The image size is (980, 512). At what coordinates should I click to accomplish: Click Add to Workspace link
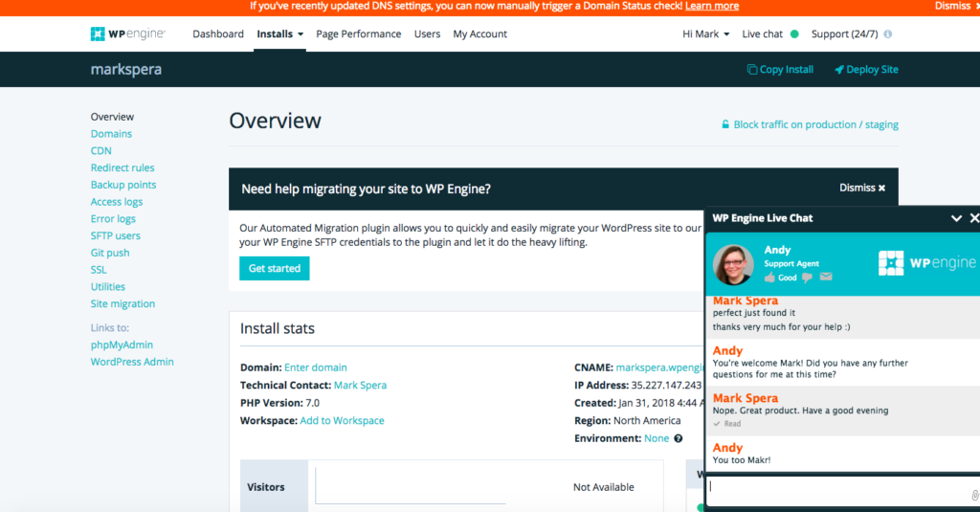click(342, 420)
